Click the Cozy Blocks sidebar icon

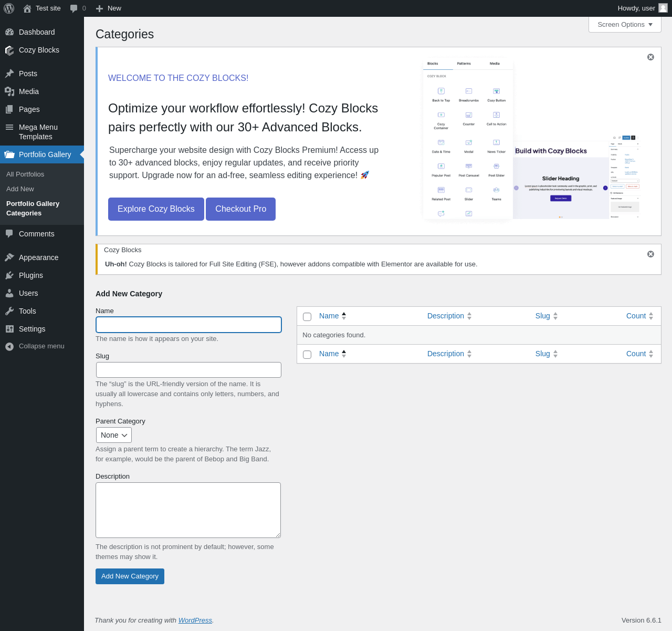coord(9,50)
